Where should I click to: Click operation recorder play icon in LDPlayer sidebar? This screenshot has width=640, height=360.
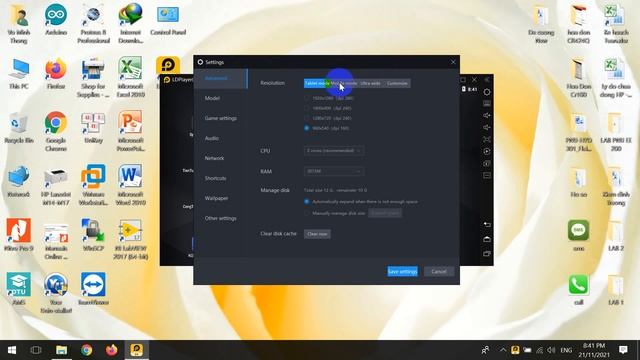(x=487, y=151)
